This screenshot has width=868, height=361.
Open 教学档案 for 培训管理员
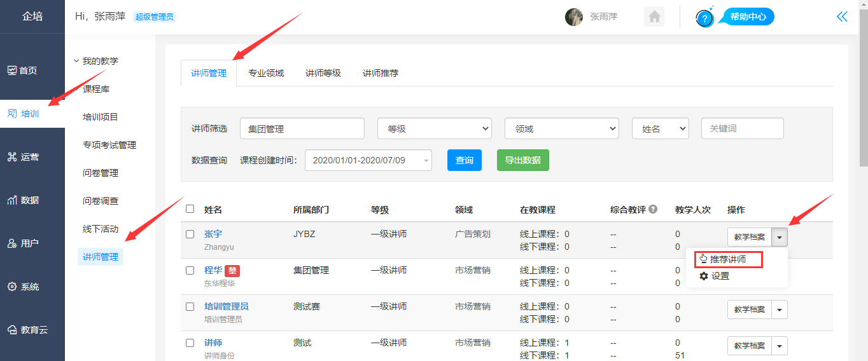point(750,310)
